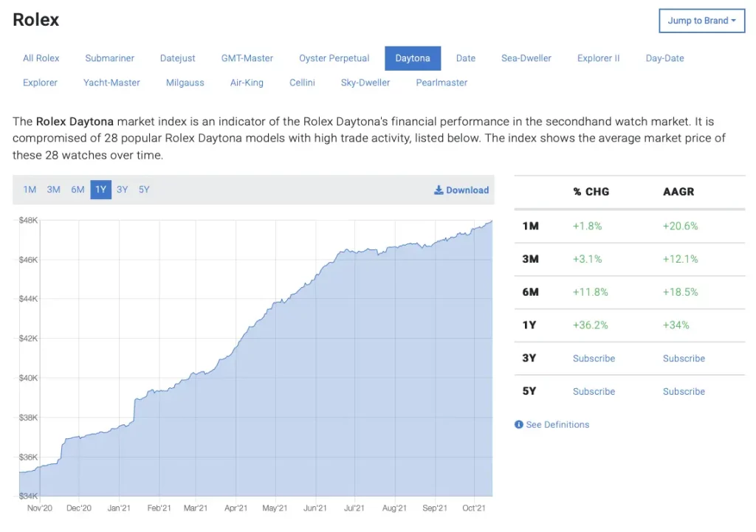The image size is (756, 532).
Task: Open the See Definitions link
Action: (557, 424)
